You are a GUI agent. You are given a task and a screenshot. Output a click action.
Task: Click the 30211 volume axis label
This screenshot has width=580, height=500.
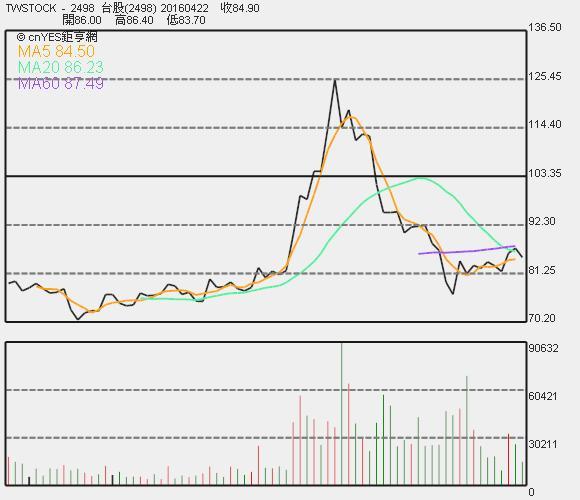pos(543,444)
